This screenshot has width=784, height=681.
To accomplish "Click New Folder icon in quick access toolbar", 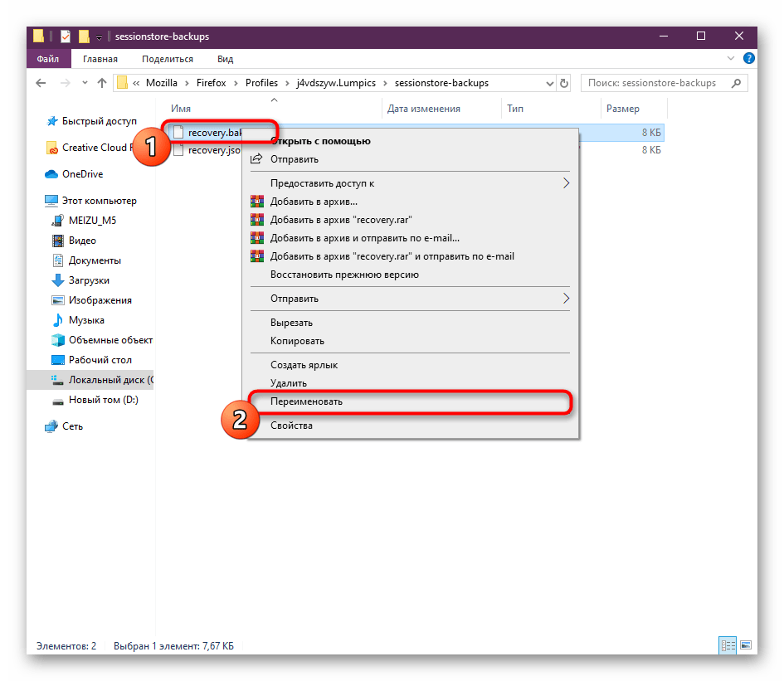I will [x=84, y=36].
